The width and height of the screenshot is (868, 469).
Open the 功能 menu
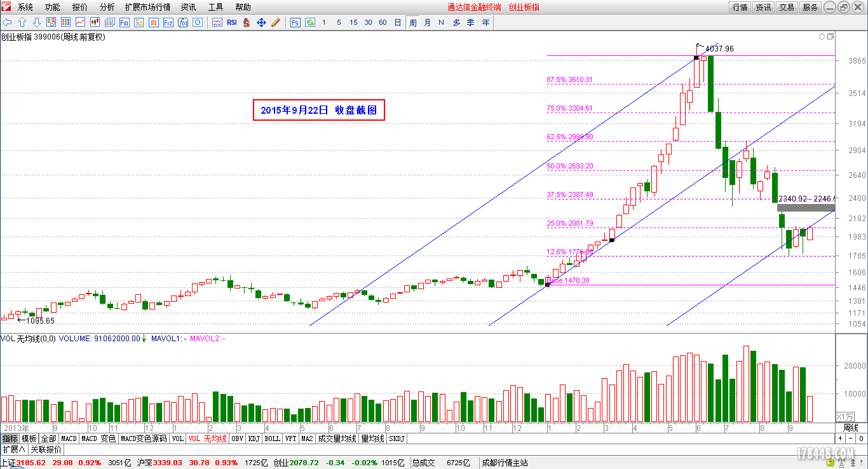point(53,7)
